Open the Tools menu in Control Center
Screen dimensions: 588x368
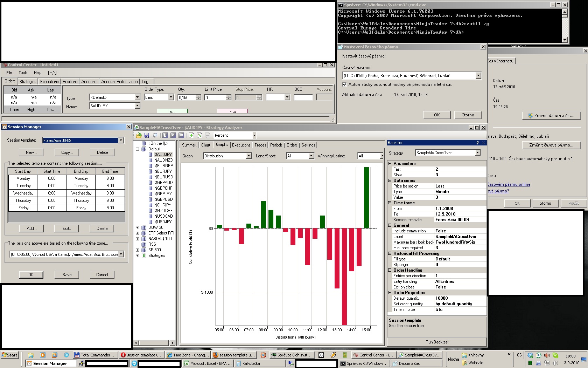[x=23, y=73]
